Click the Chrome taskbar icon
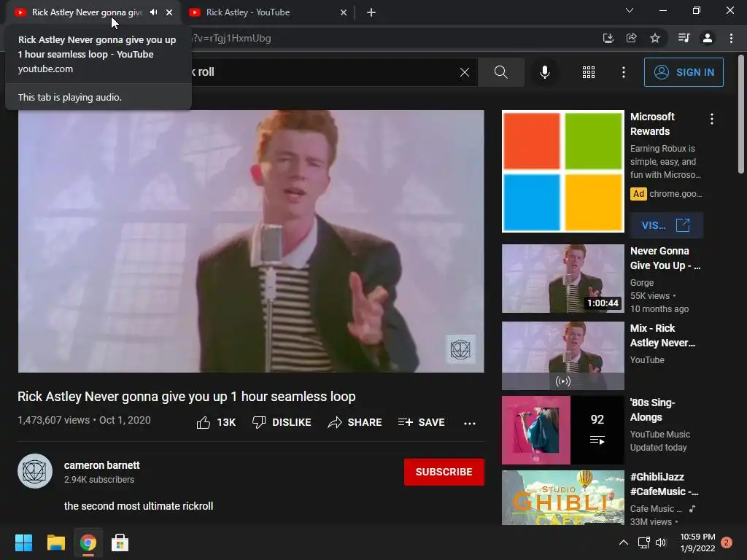The image size is (747, 560). pos(88,542)
